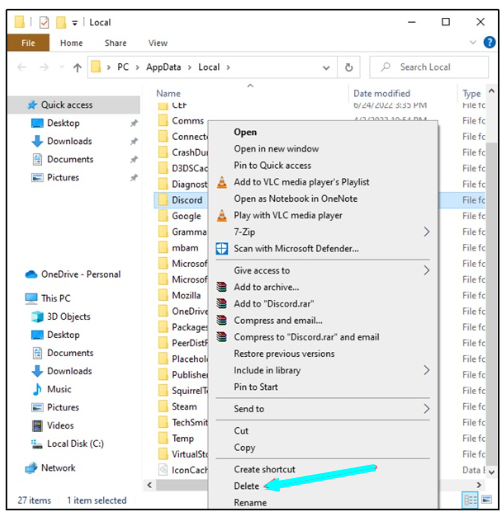
Task: Select Rename in the context menu
Action: coord(250,503)
